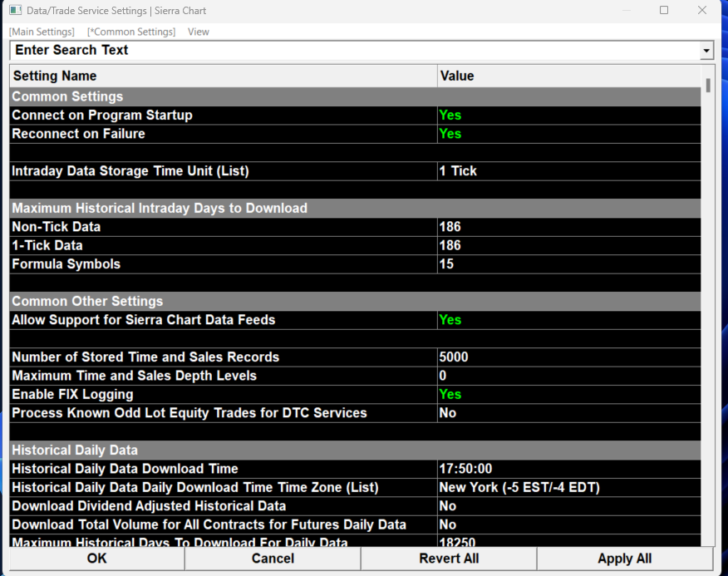This screenshot has width=728, height=576.
Task: Select the 1-Tick Data row label
Action: [47, 245]
